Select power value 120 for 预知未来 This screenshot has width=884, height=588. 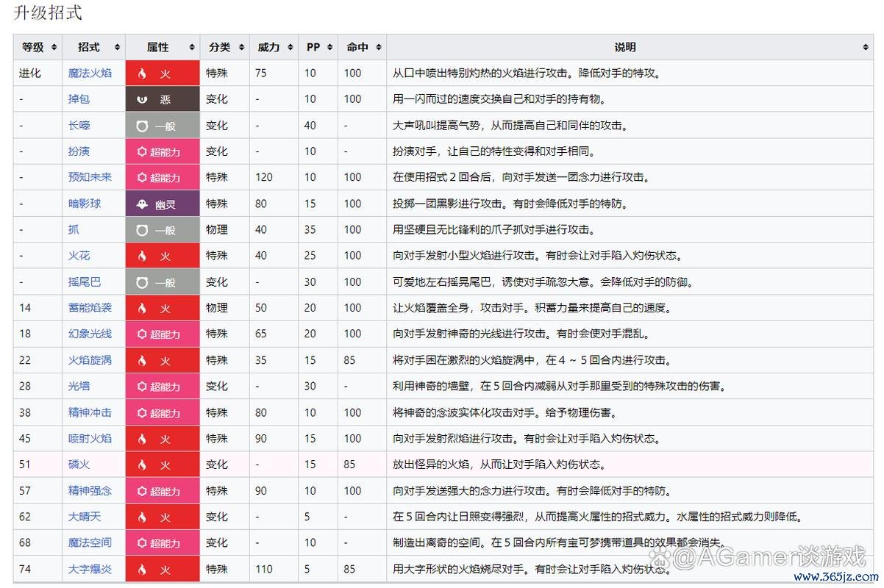(264, 177)
